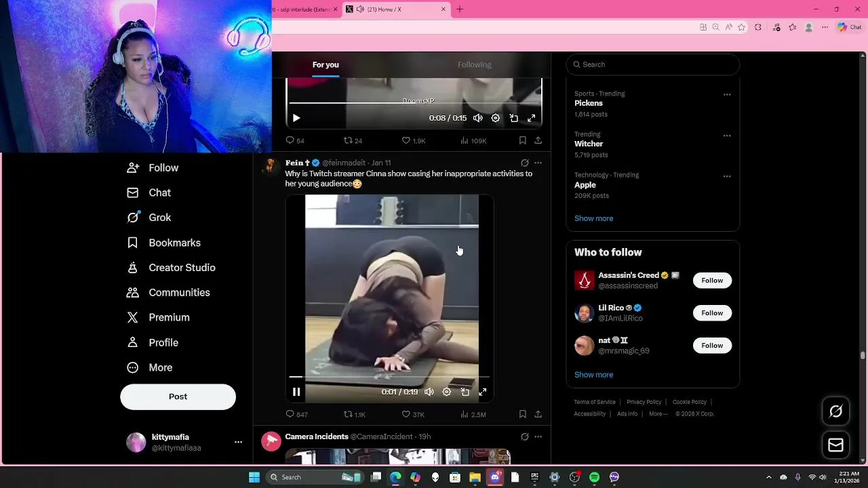Open Privacy Policy link
Image resolution: width=868 pixels, height=488 pixels.
(644, 402)
